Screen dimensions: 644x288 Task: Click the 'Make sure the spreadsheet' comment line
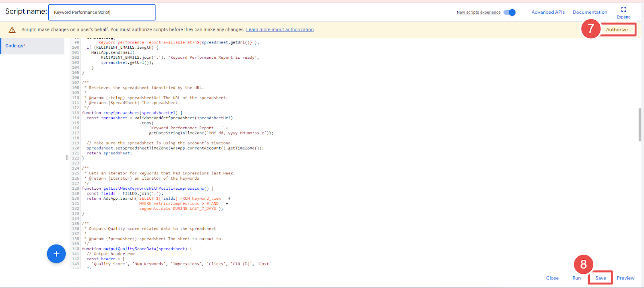(159, 143)
